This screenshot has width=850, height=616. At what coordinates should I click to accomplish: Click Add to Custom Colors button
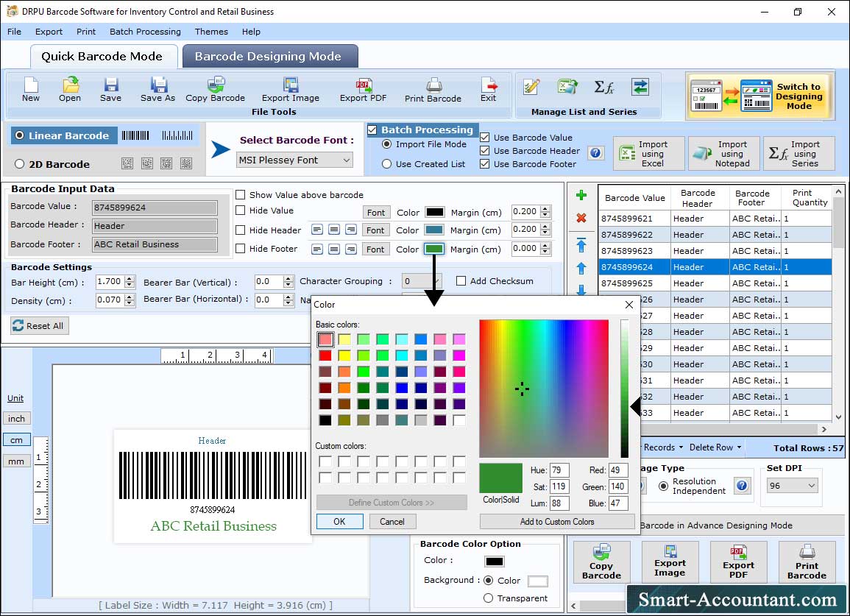coord(556,522)
